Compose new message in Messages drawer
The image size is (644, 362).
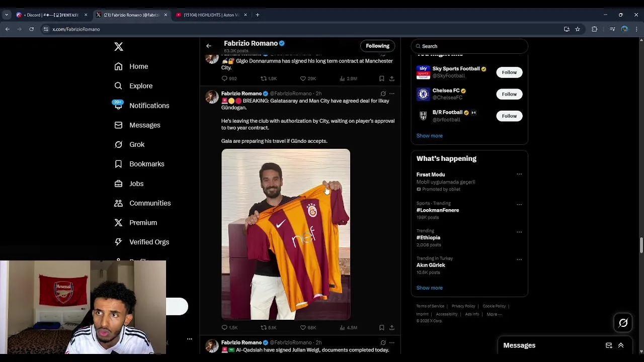609,345
